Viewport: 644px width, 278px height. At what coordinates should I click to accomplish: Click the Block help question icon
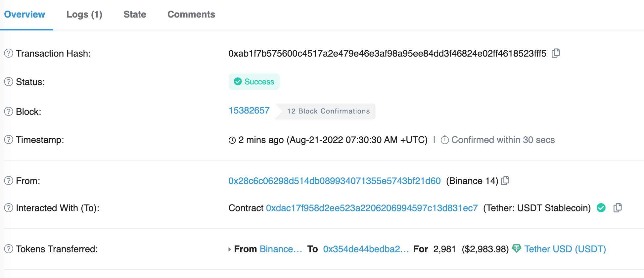pos(9,112)
